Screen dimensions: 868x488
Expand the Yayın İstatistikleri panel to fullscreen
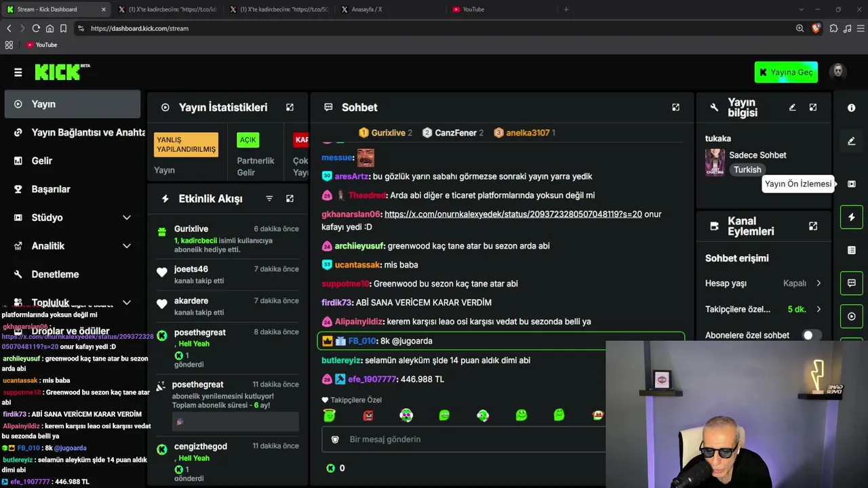tap(290, 107)
